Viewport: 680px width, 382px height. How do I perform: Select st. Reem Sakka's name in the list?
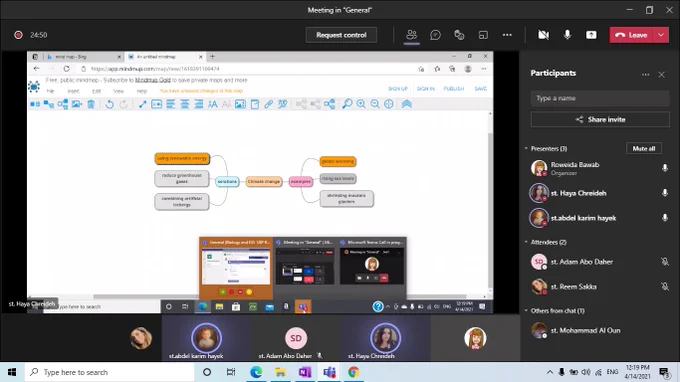click(x=573, y=287)
